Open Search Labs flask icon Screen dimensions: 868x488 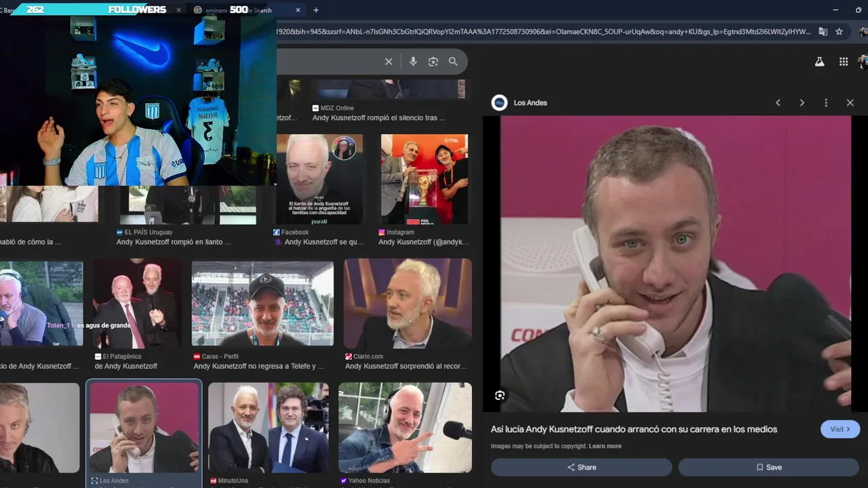coord(819,62)
